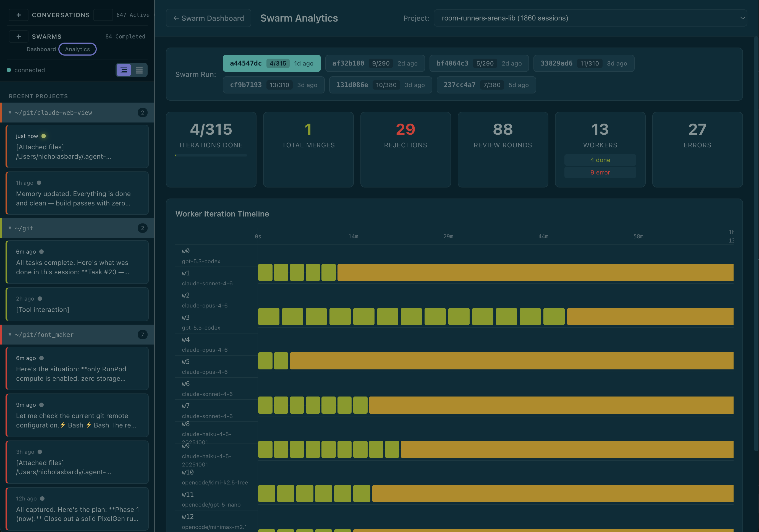
Task: Click the iterations done progress bar
Action: [211, 155]
